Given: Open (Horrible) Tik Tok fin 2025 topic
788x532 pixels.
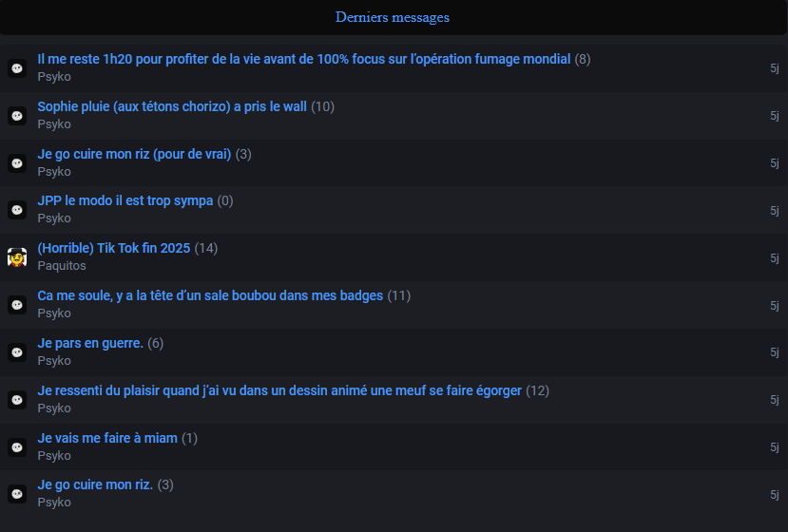Looking at the screenshot, I should coord(114,248).
